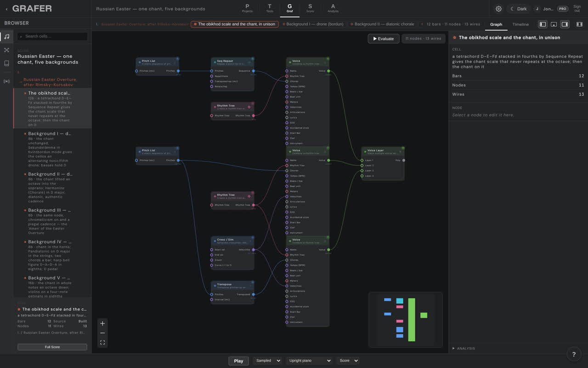Switch to the Projects tab
Viewport: 588px width, 368px height.
click(x=247, y=8)
